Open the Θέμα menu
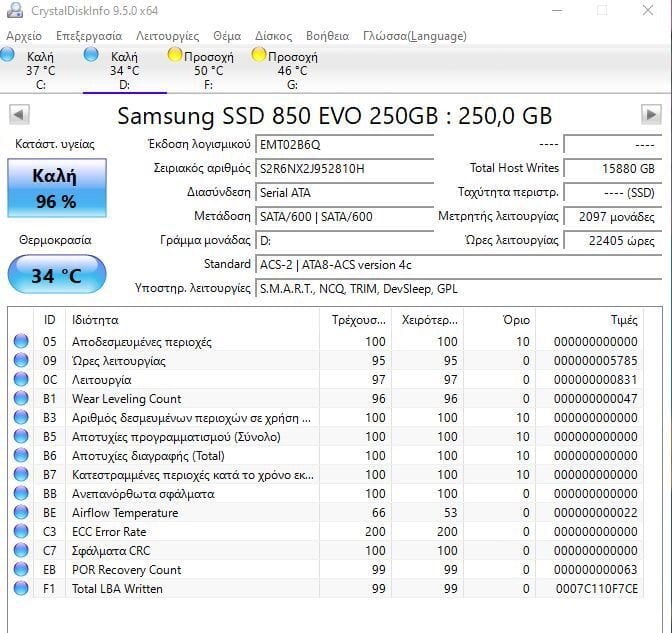 click(227, 36)
